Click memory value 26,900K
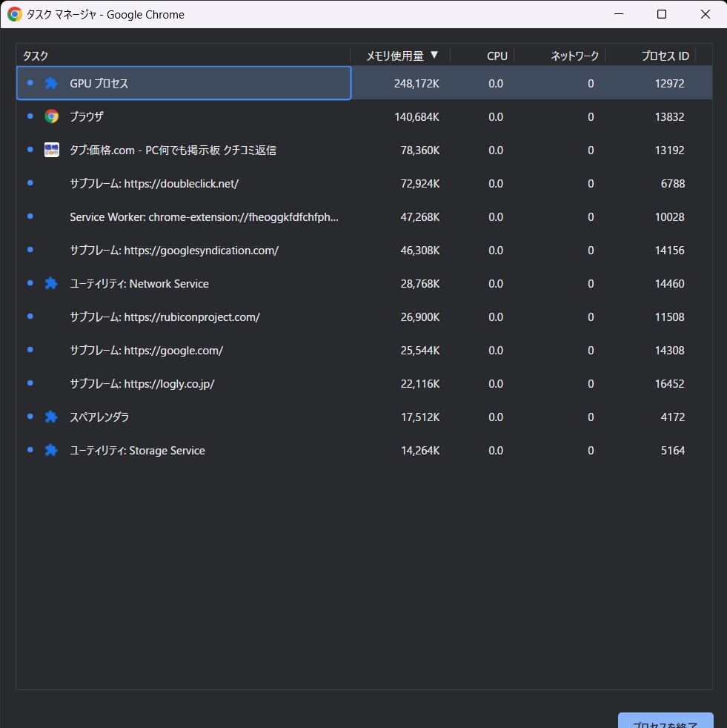727x728 pixels. pyautogui.click(x=419, y=317)
